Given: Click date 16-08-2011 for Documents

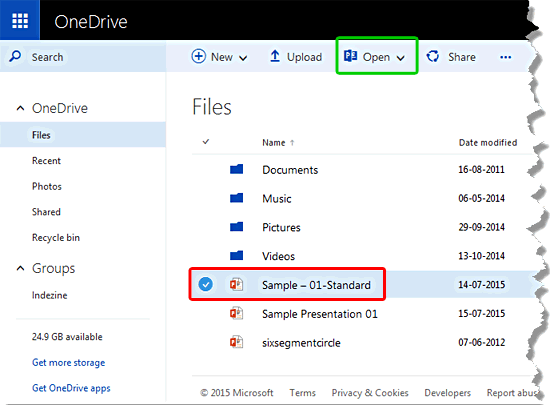Looking at the screenshot, I should pos(481,169).
